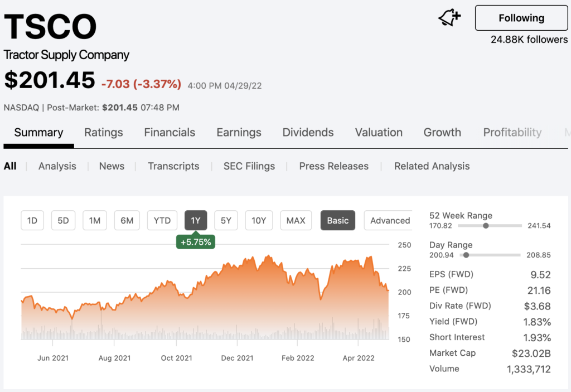Set chart range to 1D

(x=32, y=220)
